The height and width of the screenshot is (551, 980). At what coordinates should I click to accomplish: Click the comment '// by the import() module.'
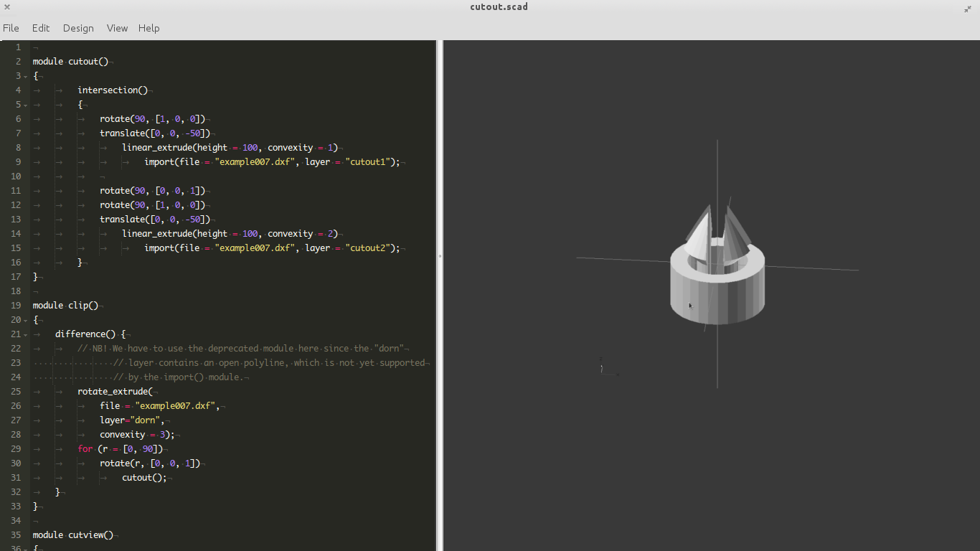(179, 377)
